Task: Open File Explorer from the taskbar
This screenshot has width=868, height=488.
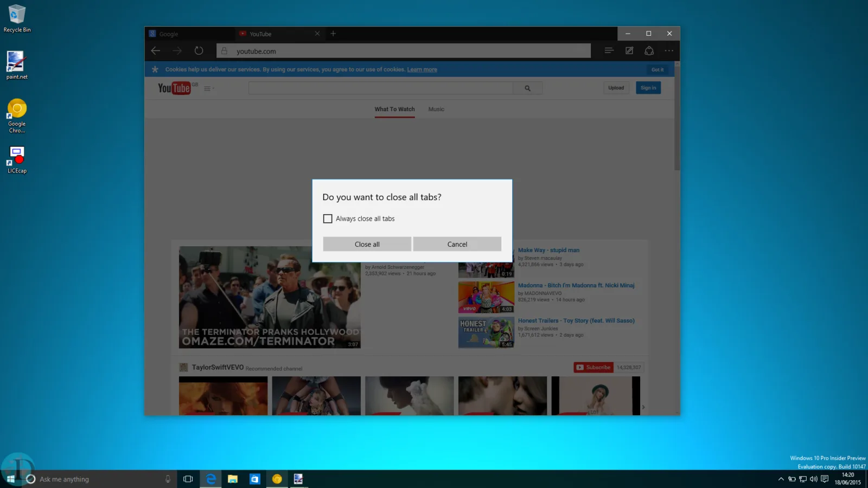Action: (x=233, y=479)
